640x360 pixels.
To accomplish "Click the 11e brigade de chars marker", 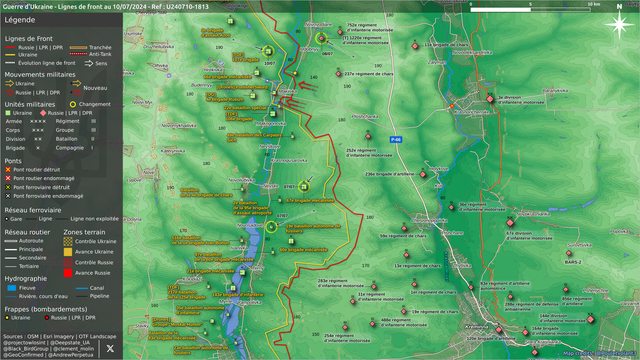I will [x=415, y=46].
